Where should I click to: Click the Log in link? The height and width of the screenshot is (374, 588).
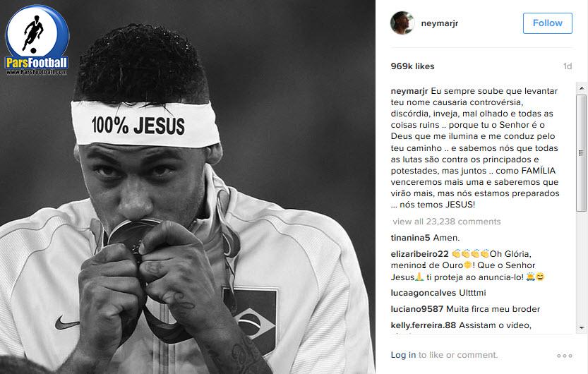click(x=403, y=355)
